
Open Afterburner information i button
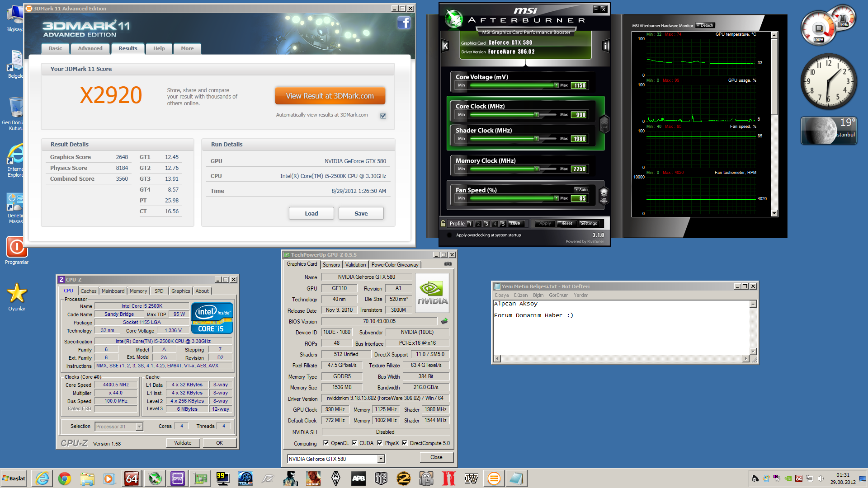(x=606, y=46)
